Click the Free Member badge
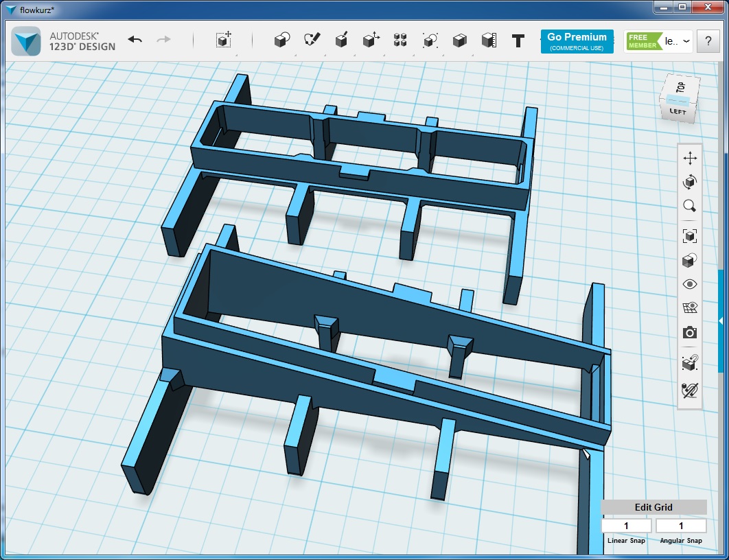729x560 pixels. point(644,41)
